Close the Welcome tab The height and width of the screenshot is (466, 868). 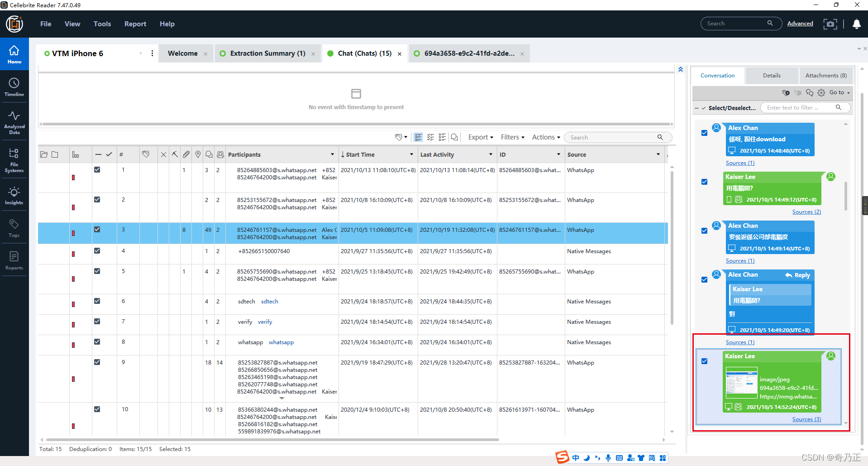(x=205, y=54)
